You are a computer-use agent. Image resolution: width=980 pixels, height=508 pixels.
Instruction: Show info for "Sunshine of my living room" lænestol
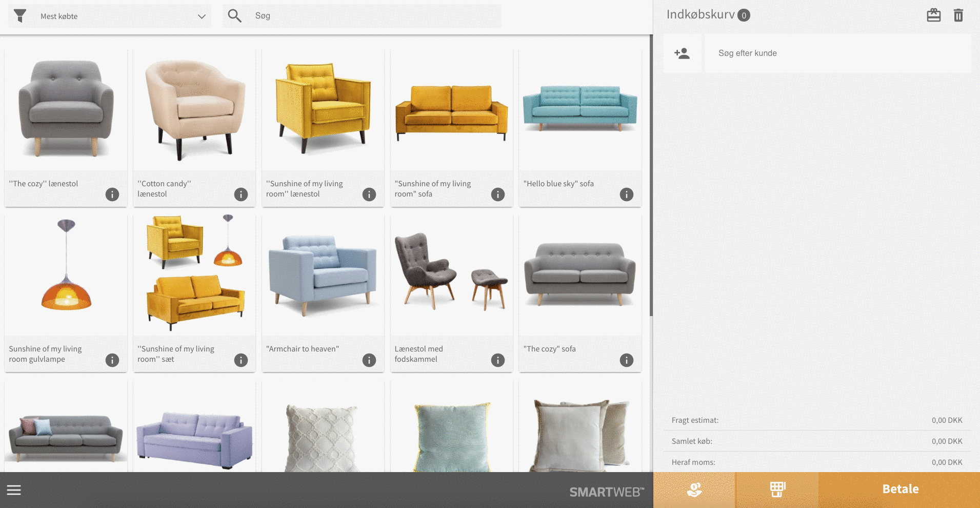tap(369, 194)
